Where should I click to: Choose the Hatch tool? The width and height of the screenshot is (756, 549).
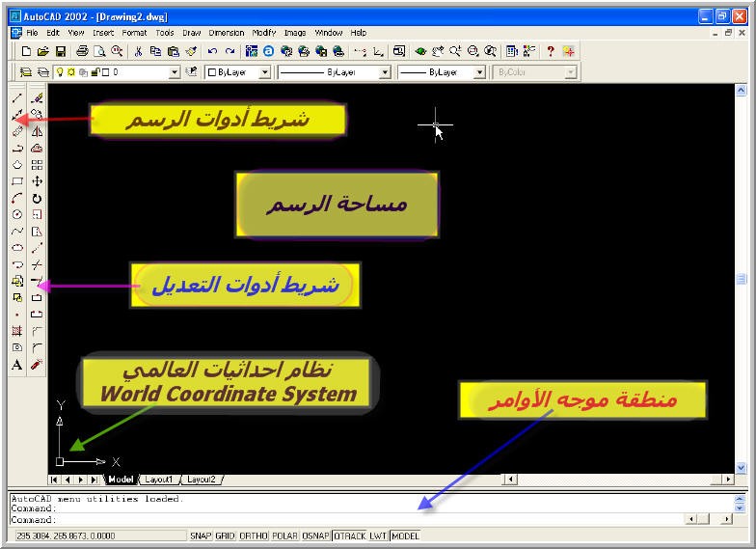17,331
